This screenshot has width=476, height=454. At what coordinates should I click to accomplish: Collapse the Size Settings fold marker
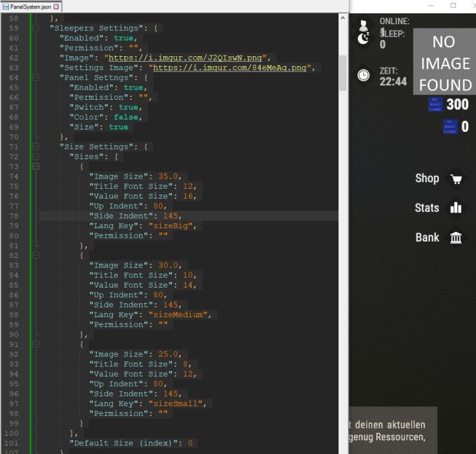(36, 147)
